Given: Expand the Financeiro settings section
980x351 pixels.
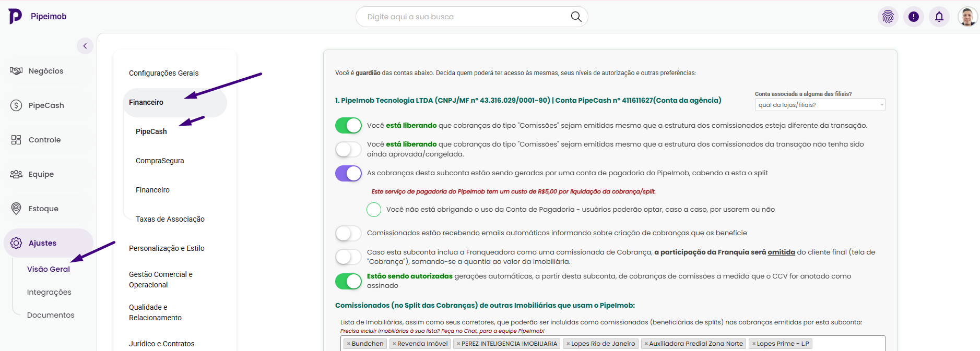Looking at the screenshot, I should [x=146, y=102].
